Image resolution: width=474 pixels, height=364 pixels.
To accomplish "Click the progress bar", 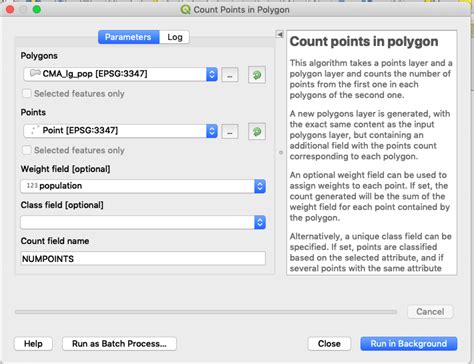I will pyautogui.click(x=206, y=312).
